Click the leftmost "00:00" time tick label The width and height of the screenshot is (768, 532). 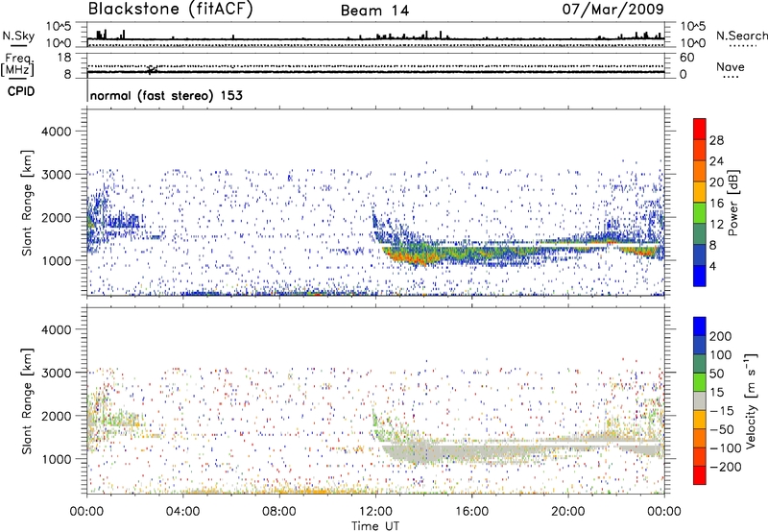coord(86,512)
